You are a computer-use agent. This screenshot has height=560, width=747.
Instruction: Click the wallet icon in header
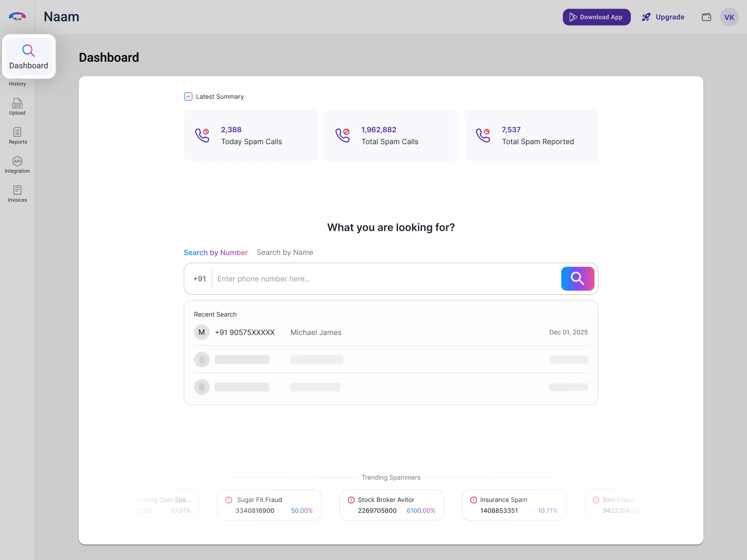click(x=706, y=17)
